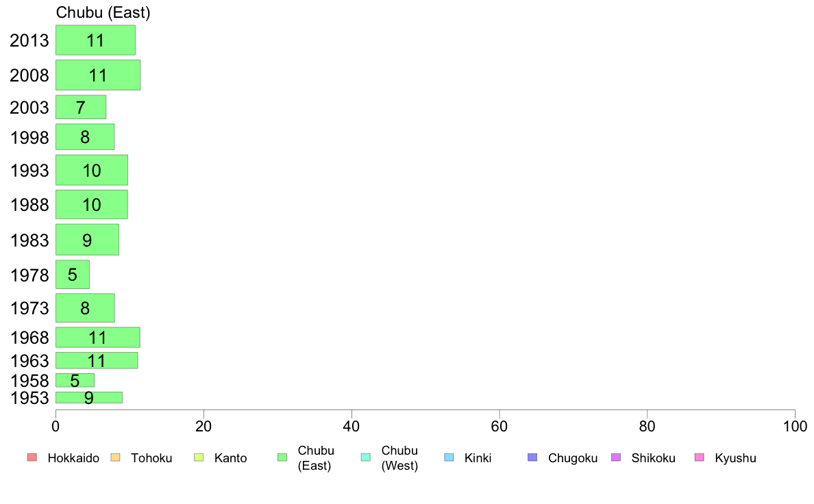Viewport: 814px width, 504px height.
Task: Select the 1978 bar showing 5
Action: tap(73, 275)
